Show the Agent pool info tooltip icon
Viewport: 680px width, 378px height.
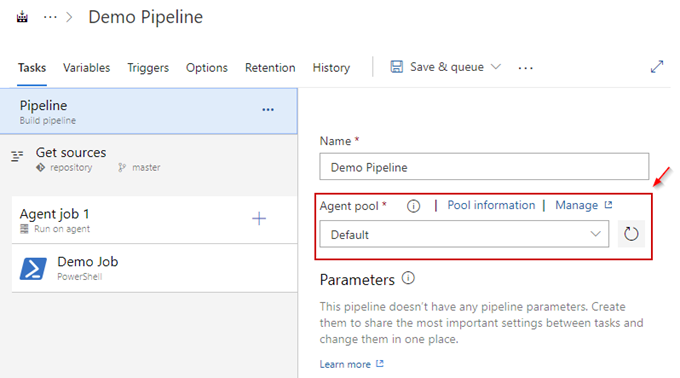pyautogui.click(x=413, y=206)
